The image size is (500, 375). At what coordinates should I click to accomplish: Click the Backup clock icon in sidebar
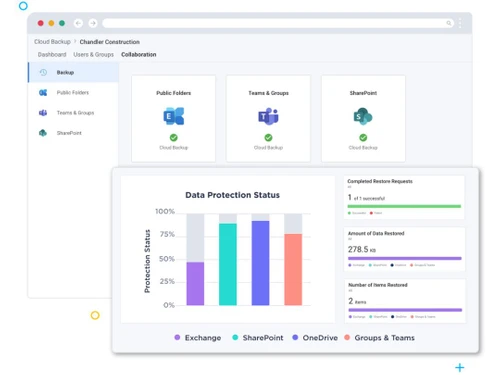coord(43,72)
